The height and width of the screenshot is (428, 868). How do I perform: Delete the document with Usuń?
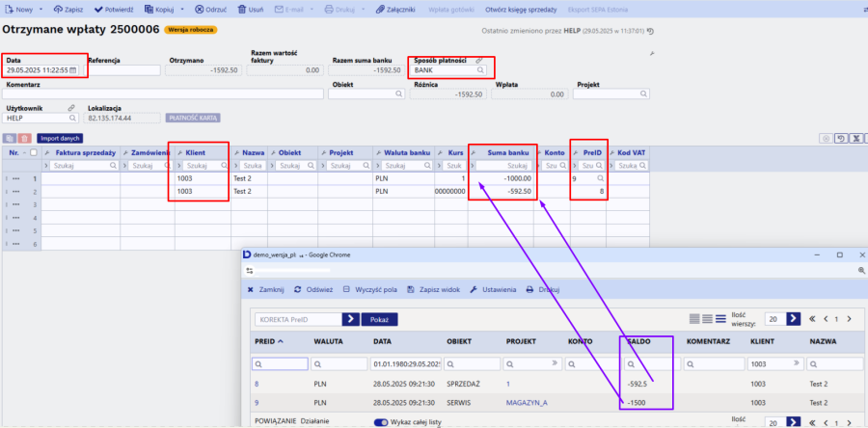point(251,10)
